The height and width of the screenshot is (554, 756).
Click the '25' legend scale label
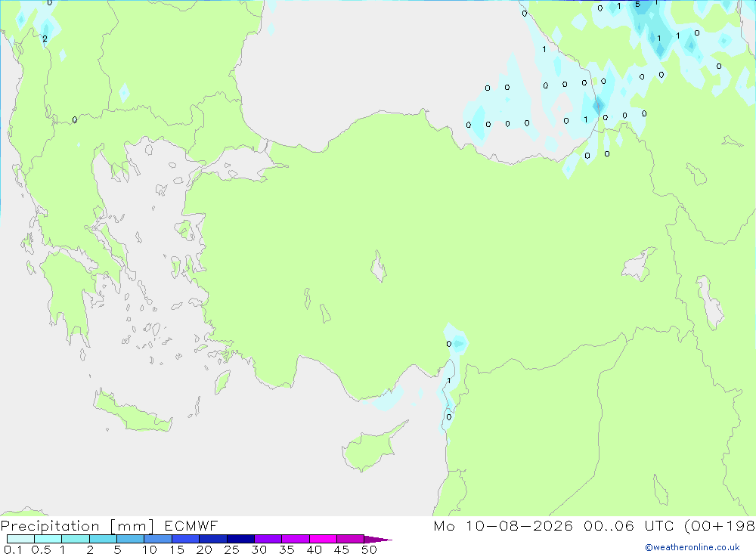pos(231,549)
